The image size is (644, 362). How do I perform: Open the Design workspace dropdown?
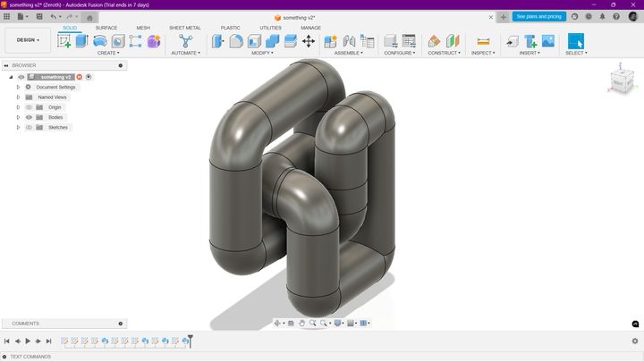pyautogui.click(x=28, y=40)
